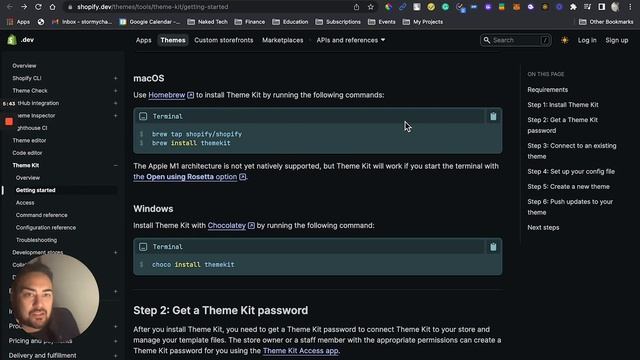The image size is (640, 360).
Task: Go to the browser home page icon
Action: (52, 7)
